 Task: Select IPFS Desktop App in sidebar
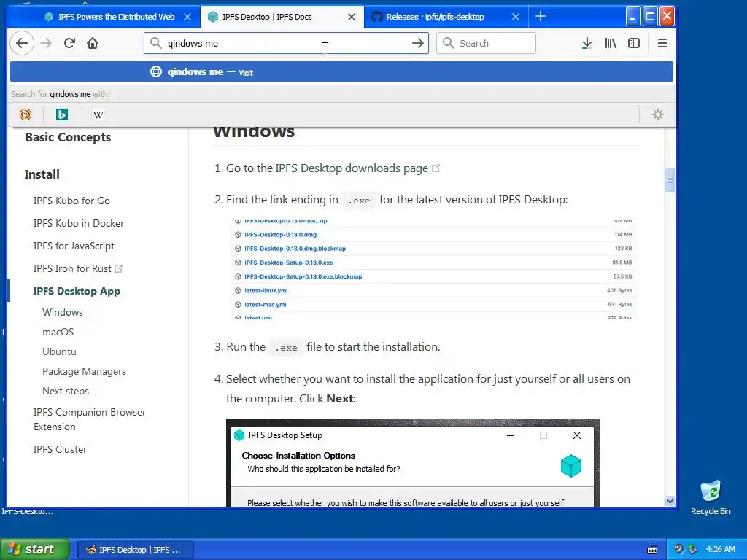pyautogui.click(x=77, y=291)
